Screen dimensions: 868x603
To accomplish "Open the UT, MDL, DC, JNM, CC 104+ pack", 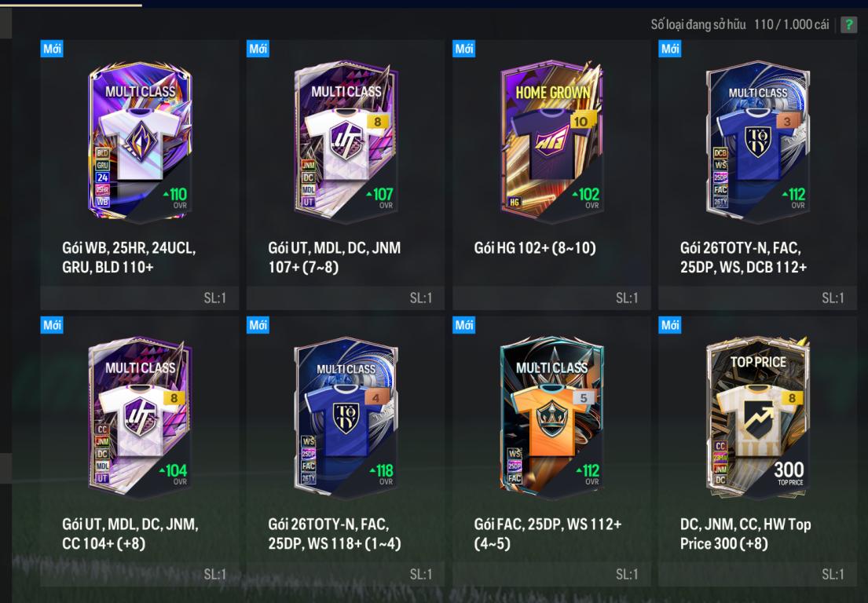I will (140, 451).
